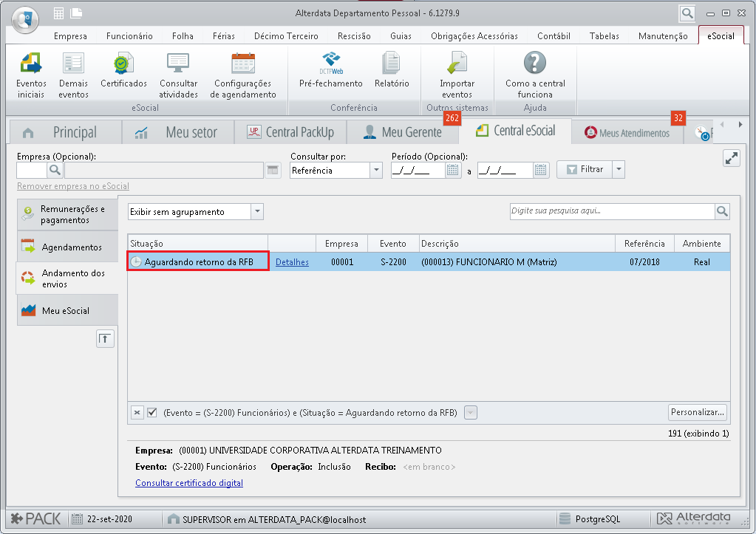The width and height of the screenshot is (756, 534).
Task: Open the Empresa menu
Action: pos(70,36)
